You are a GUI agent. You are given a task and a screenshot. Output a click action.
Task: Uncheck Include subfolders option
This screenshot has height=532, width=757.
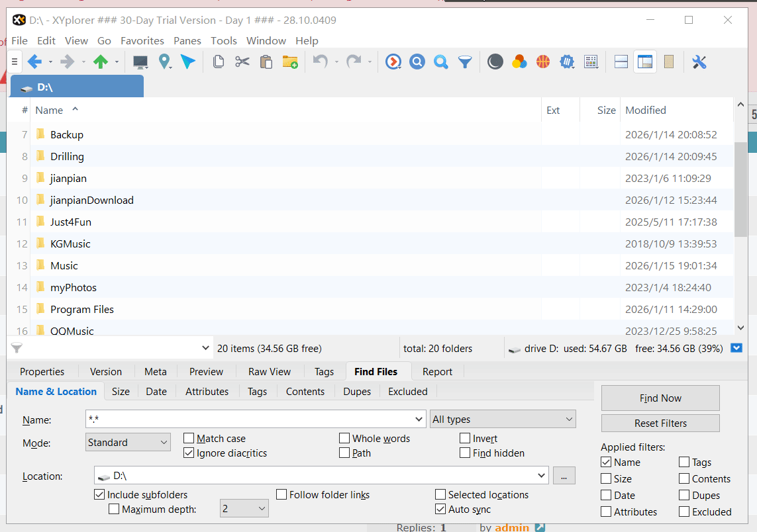100,494
